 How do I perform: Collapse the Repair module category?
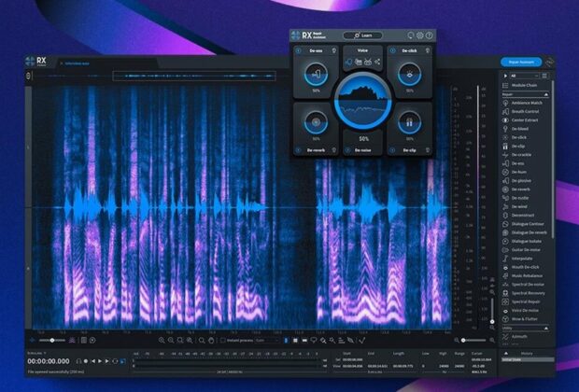click(546, 94)
